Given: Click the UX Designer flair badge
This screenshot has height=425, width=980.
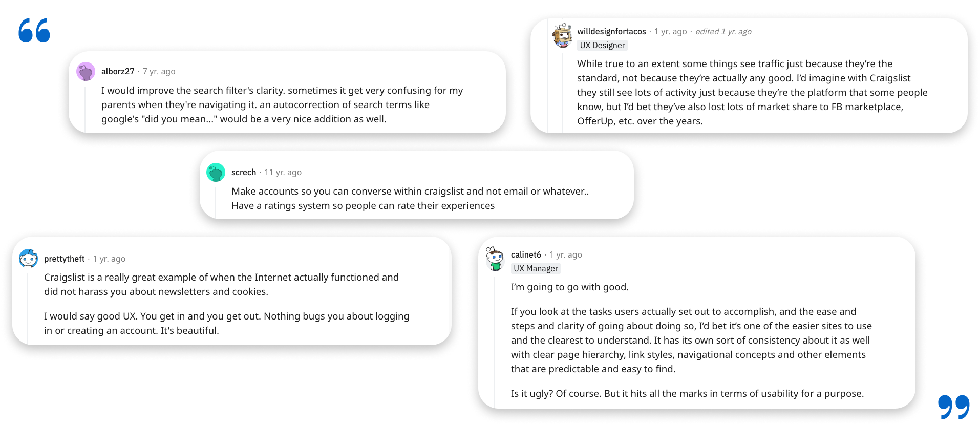Looking at the screenshot, I should coord(602,45).
